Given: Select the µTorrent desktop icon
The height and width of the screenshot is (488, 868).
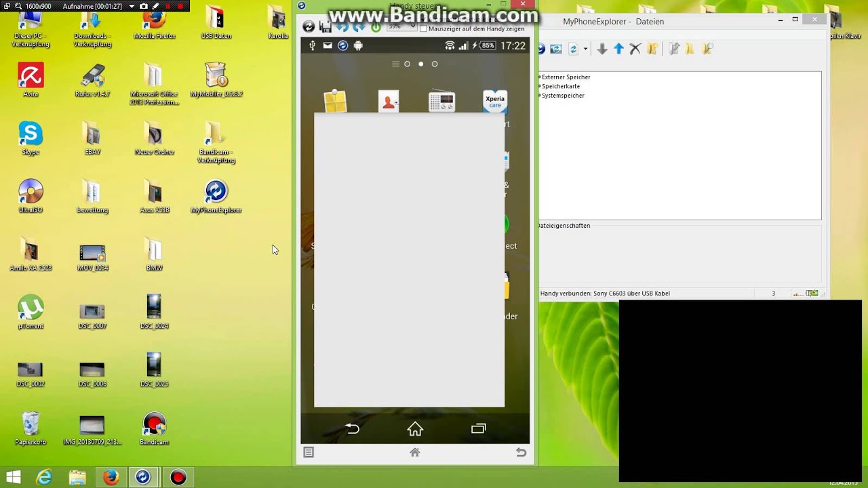Looking at the screenshot, I should coord(31,312).
